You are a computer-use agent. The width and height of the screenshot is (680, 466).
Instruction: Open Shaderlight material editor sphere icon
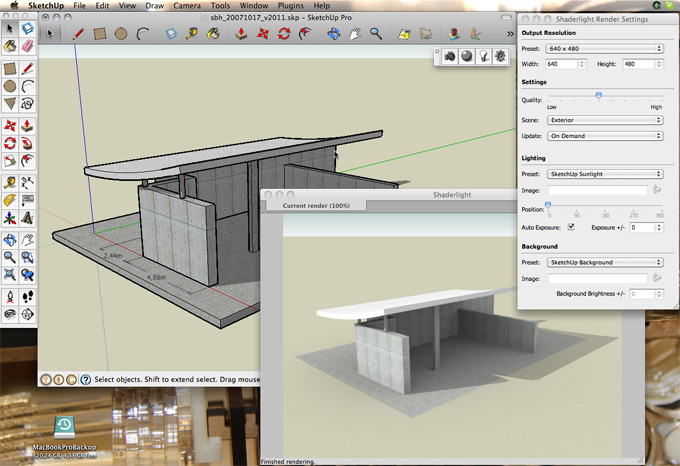point(467,56)
